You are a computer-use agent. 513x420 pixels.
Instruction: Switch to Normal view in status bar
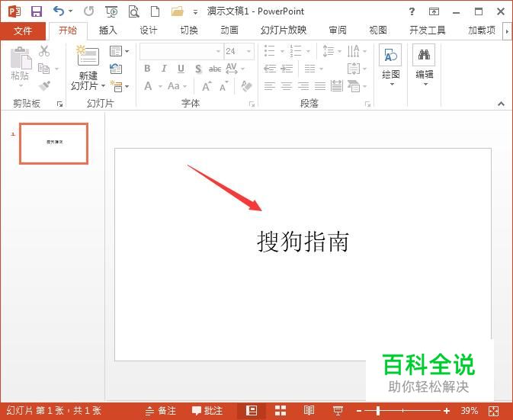point(252,411)
